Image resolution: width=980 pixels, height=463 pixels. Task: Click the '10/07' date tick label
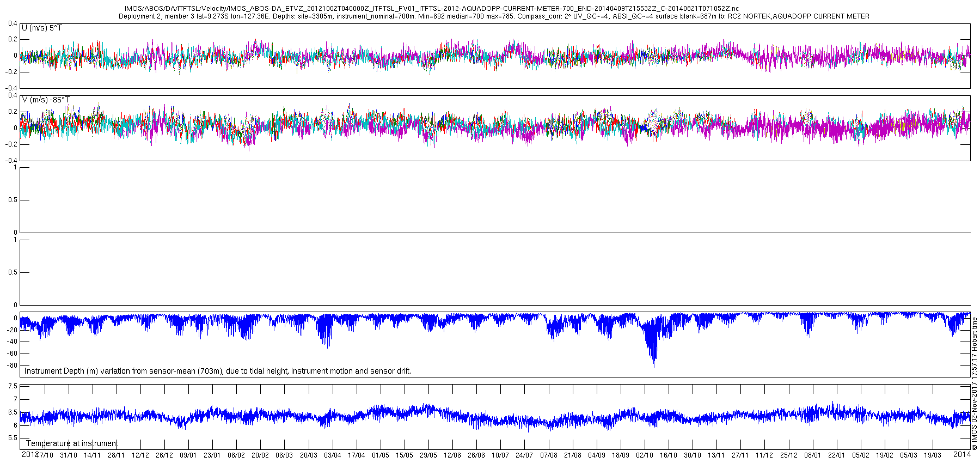[500, 455]
